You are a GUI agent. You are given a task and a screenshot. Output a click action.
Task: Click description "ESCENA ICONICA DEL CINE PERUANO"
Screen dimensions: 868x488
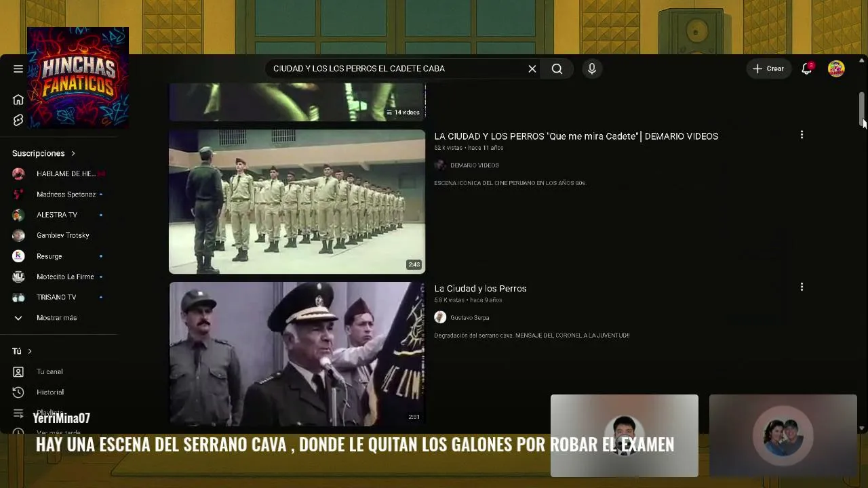click(510, 183)
